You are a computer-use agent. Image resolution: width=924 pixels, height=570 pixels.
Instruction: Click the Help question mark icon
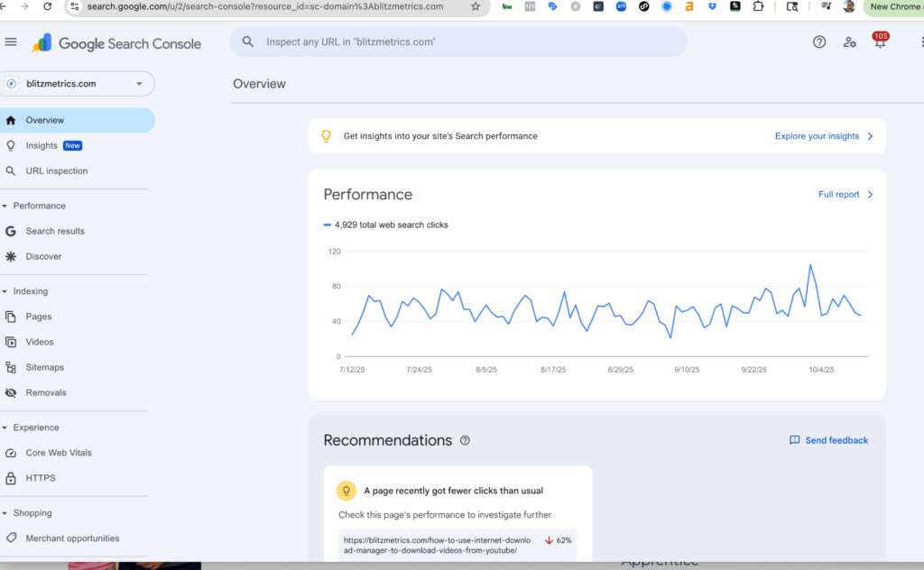click(819, 42)
